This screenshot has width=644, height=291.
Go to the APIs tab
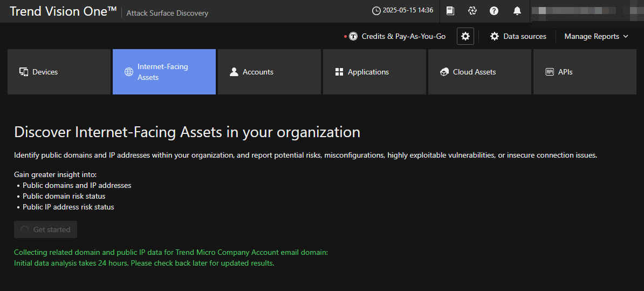click(585, 72)
